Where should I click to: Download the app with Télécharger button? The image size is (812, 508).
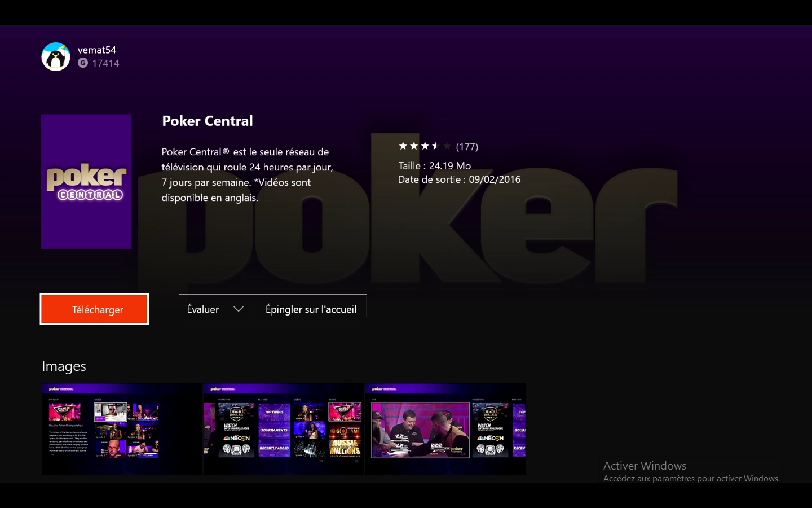point(94,309)
